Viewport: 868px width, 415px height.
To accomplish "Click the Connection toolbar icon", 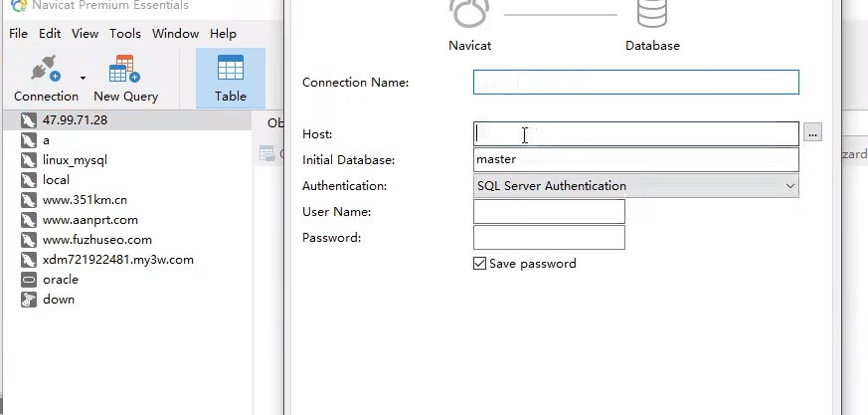I will pos(45,72).
